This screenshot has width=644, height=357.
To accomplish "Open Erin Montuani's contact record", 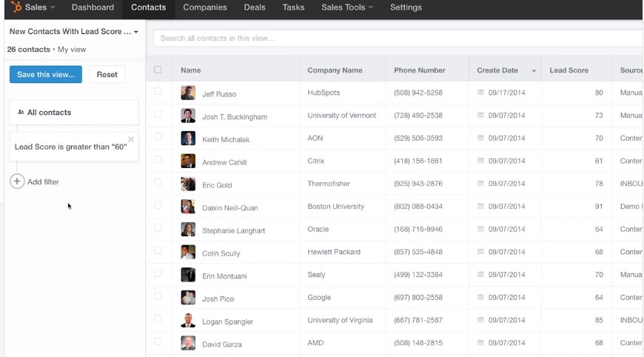I will pyautogui.click(x=224, y=276).
